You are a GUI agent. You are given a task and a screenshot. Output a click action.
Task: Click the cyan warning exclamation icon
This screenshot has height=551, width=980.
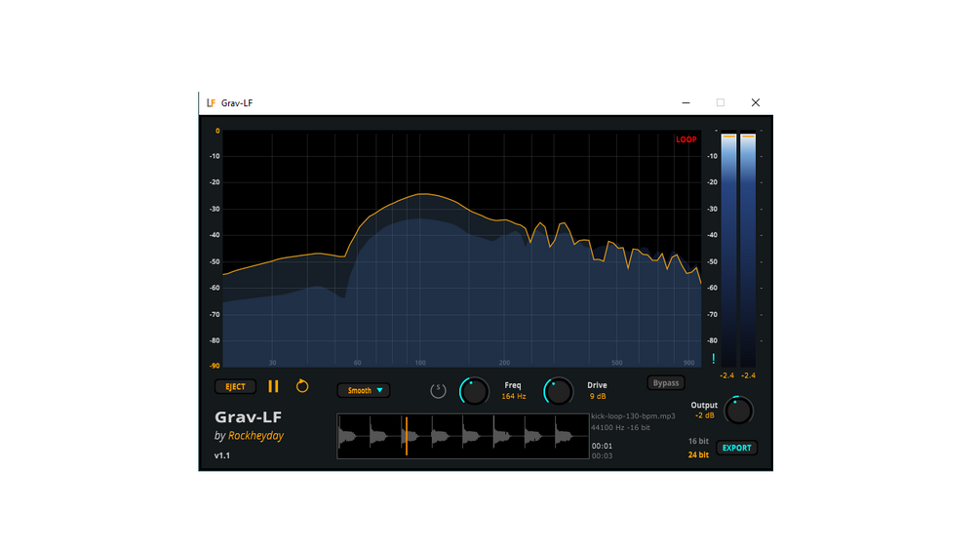tap(713, 359)
